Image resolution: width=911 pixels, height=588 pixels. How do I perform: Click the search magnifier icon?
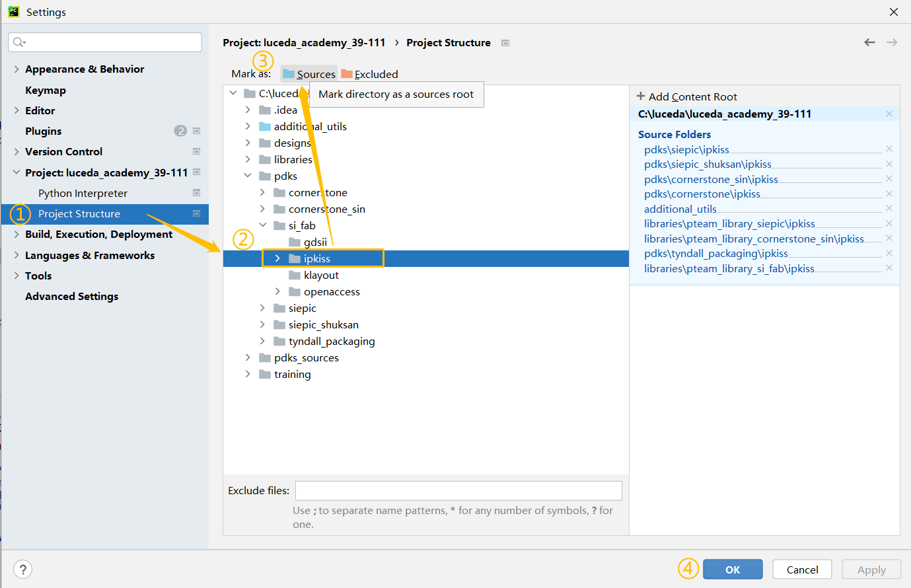point(18,42)
